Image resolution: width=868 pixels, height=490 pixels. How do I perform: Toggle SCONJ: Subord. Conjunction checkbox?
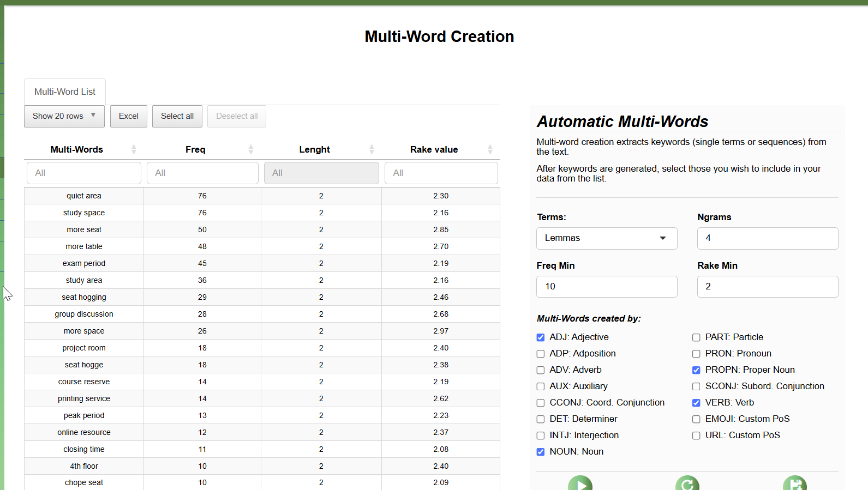click(696, 386)
